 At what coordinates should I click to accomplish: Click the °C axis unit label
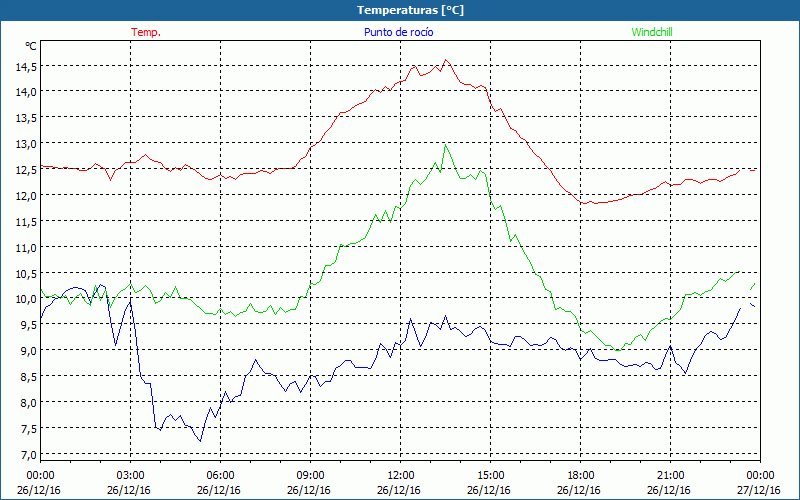pos(31,46)
